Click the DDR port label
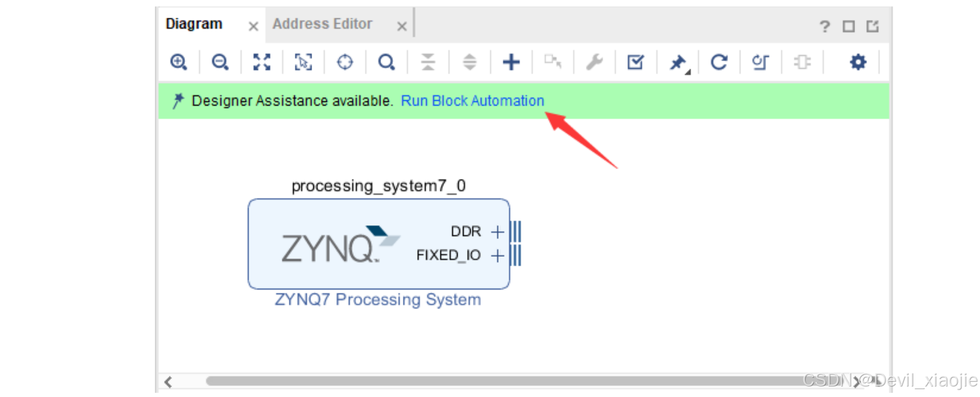Viewport: 980px width, 397px height. coord(466,232)
